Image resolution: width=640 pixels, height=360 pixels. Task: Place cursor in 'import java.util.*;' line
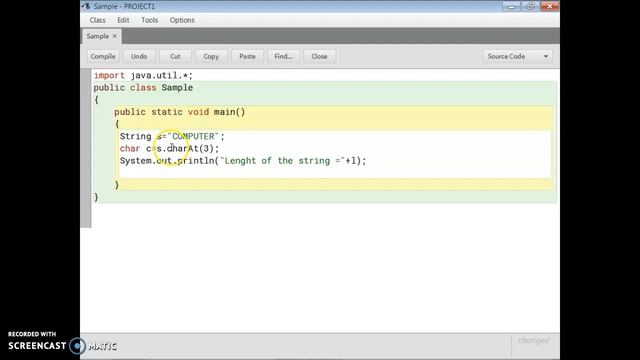(143, 76)
